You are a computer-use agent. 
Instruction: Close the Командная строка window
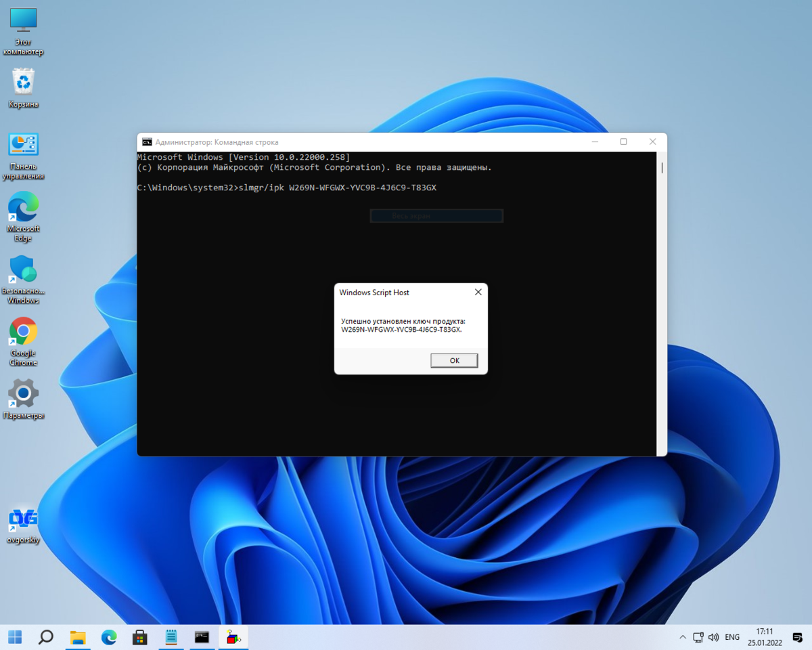[x=652, y=142]
